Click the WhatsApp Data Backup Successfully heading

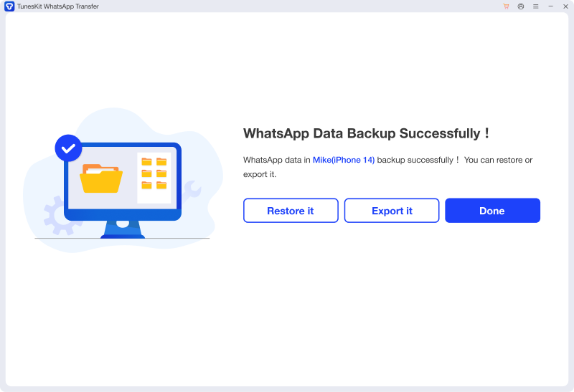(367, 133)
